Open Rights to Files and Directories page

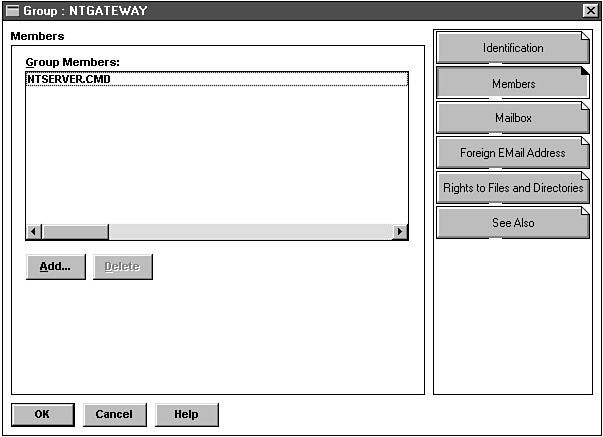coord(512,188)
